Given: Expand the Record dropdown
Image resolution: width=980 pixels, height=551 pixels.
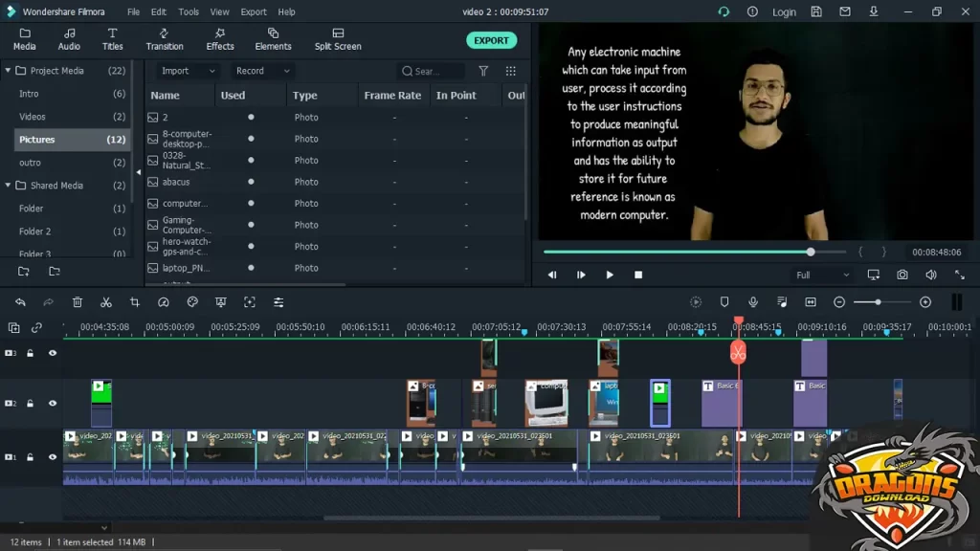Looking at the screenshot, I should [x=261, y=71].
